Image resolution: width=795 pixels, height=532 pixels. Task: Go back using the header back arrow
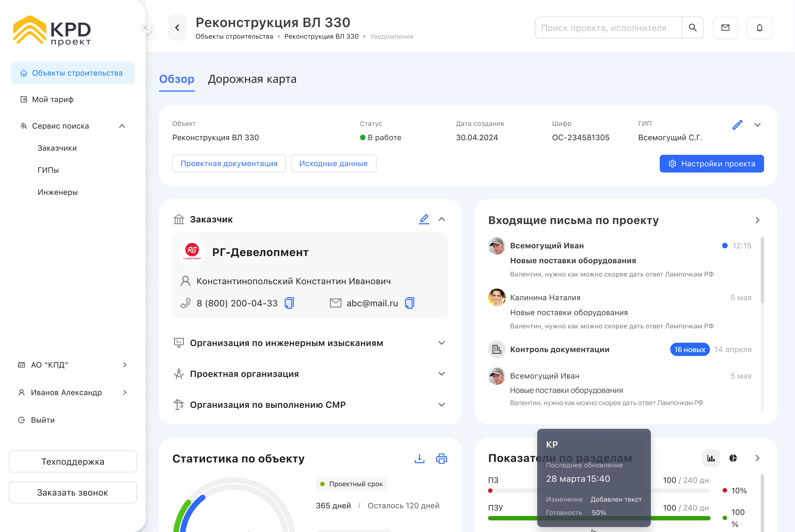pos(177,28)
